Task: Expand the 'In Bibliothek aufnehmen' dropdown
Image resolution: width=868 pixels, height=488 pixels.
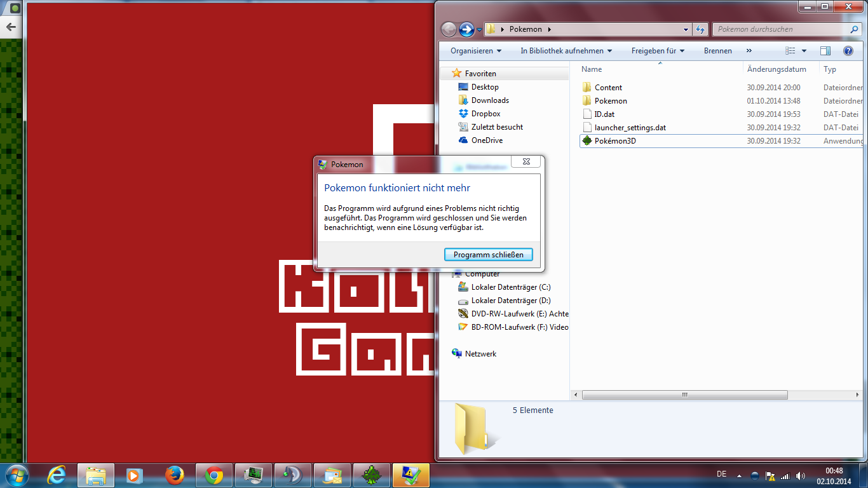Action: coord(566,51)
